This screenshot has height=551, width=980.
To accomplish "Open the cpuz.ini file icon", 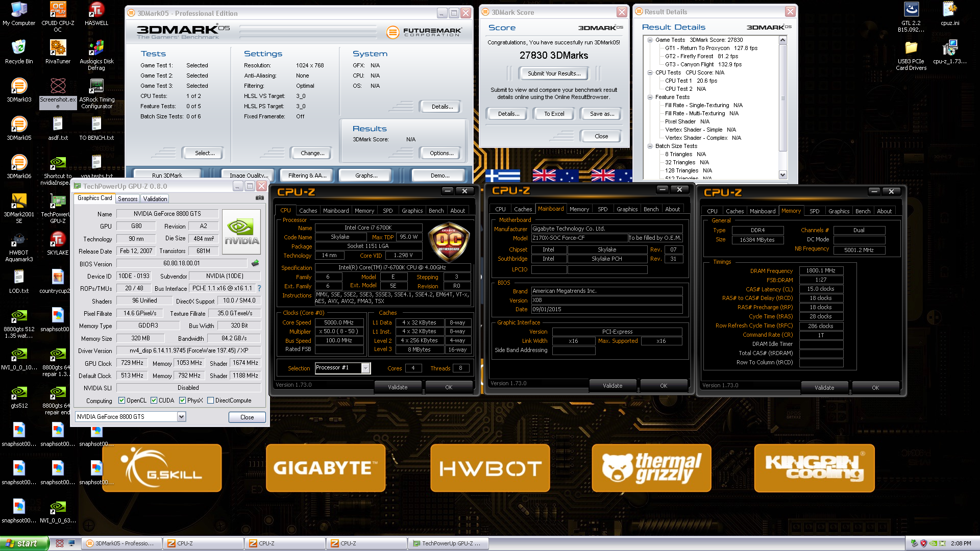I will pos(950,14).
